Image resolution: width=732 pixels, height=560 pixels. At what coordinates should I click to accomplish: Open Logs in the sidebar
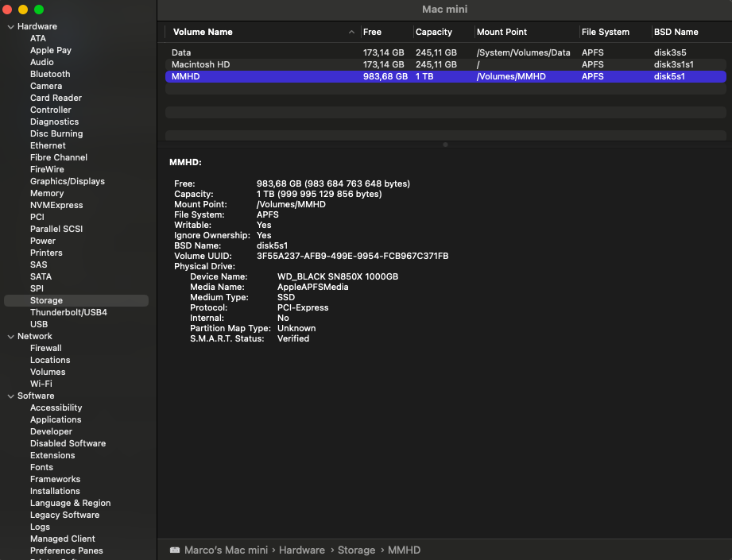(x=41, y=527)
